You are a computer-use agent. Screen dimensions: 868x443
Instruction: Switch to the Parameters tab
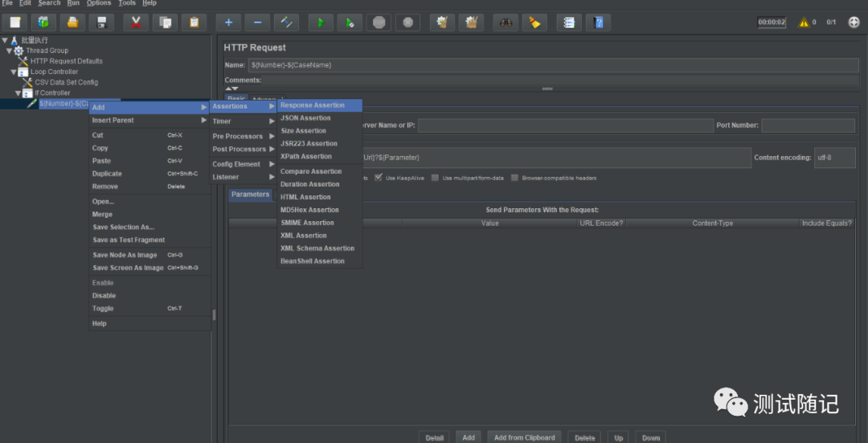[250, 195]
